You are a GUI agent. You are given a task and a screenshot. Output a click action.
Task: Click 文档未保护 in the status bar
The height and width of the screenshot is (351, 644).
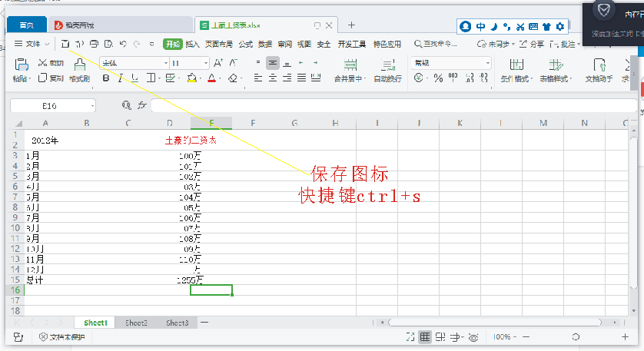tap(62, 337)
